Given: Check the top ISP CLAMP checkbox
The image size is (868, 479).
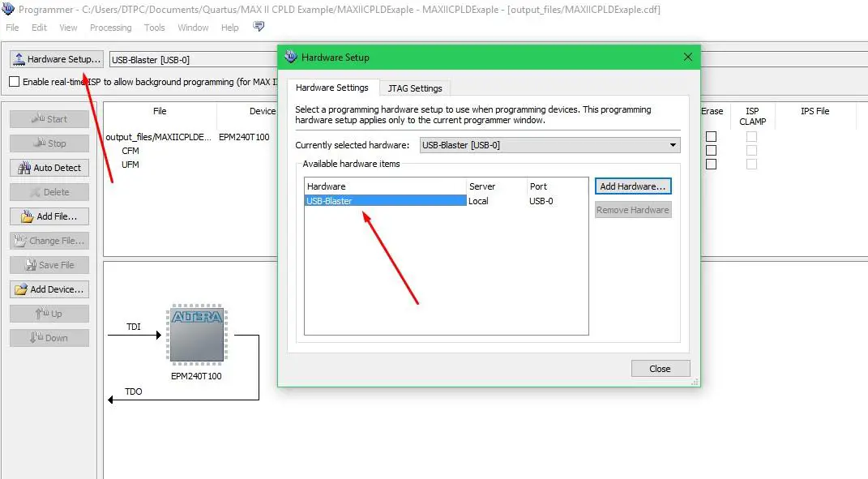Looking at the screenshot, I should (751, 136).
